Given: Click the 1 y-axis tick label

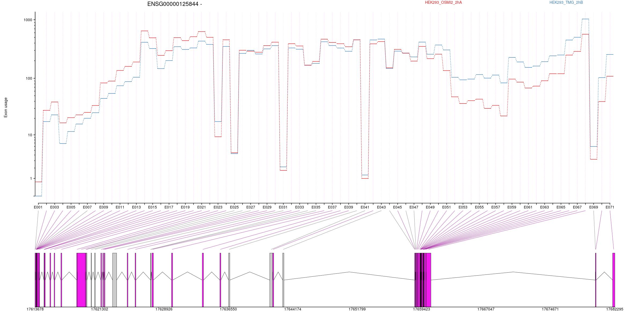Looking at the screenshot, I should pos(31,178).
